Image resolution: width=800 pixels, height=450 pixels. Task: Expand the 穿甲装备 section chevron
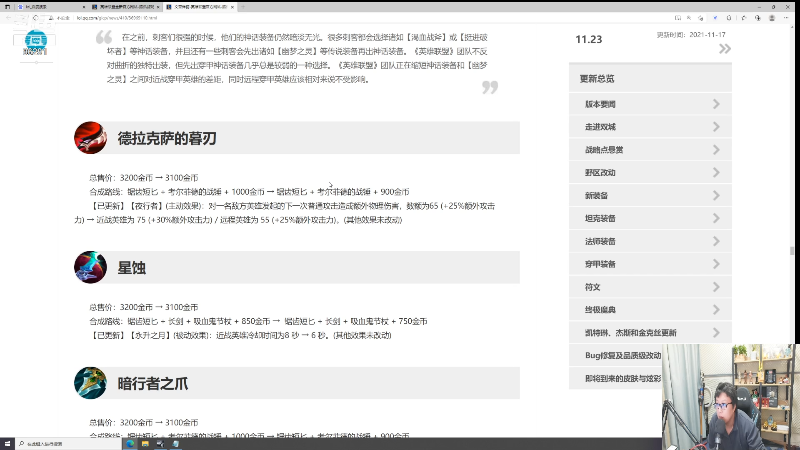click(716, 264)
